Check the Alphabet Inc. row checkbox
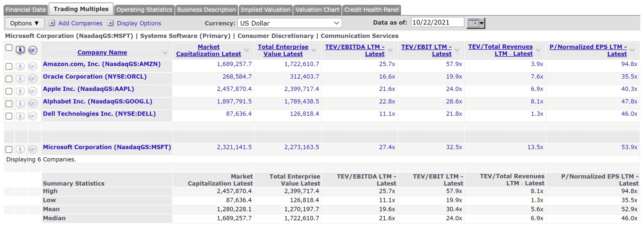Viewport: 644px width, 227px height. 9,104
